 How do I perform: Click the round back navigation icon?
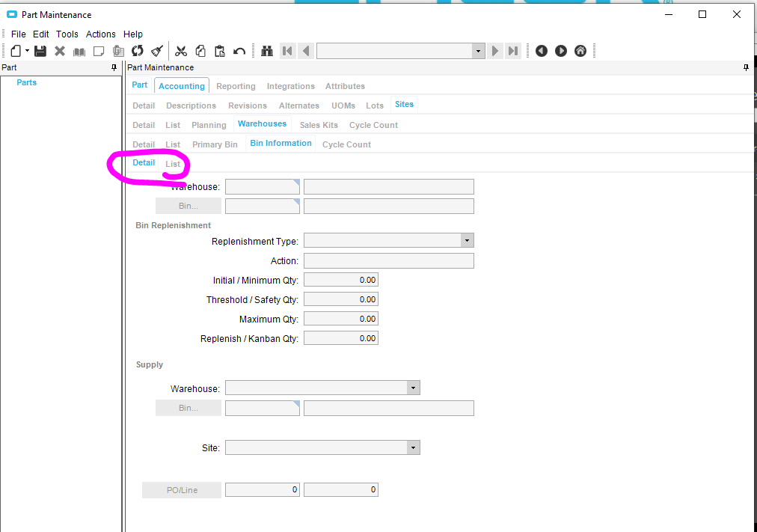click(x=542, y=51)
